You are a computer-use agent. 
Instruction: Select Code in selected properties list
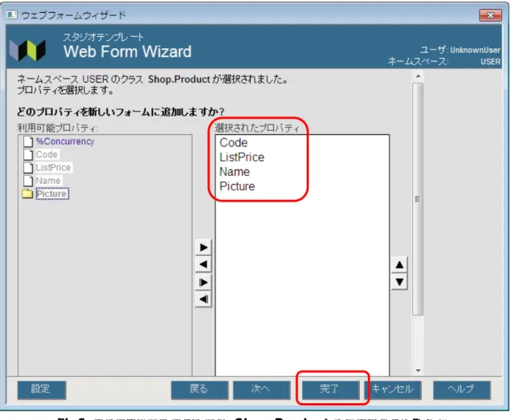point(234,143)
